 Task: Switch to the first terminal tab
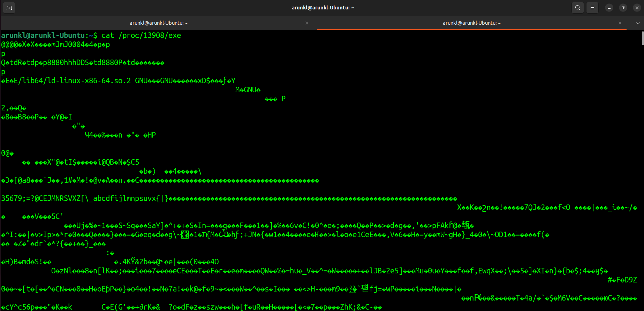(159, 23)
